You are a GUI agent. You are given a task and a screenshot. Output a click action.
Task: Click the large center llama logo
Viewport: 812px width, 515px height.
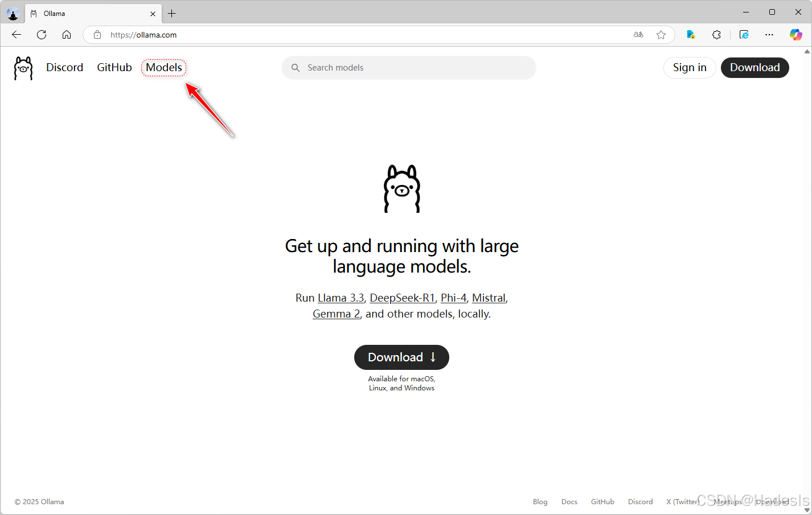tap(402, 189)
